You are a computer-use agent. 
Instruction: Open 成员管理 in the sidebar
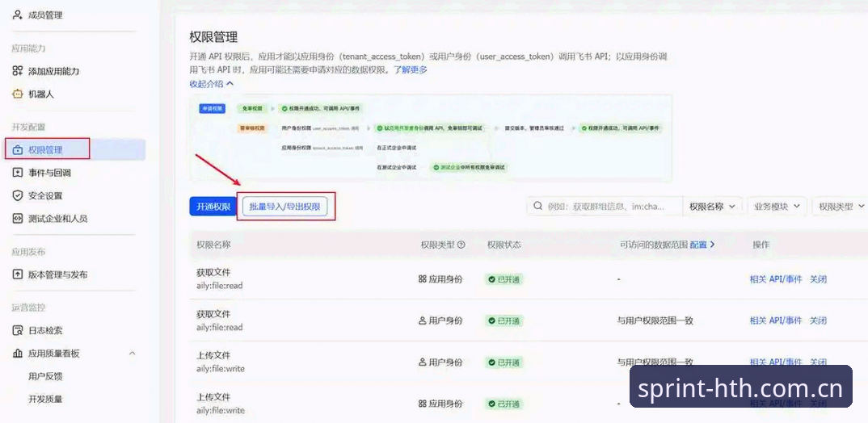[x=45, y=15]
